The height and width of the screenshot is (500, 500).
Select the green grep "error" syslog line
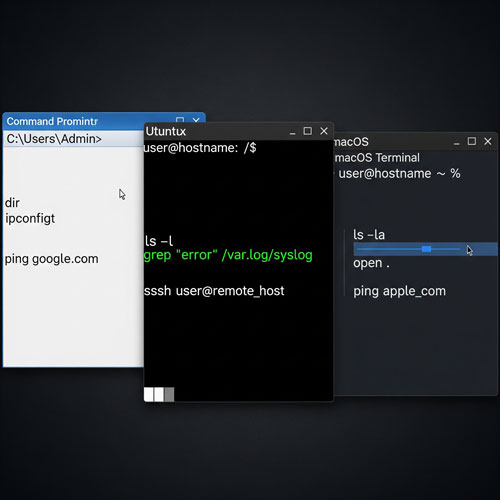[x=228, y=255]
